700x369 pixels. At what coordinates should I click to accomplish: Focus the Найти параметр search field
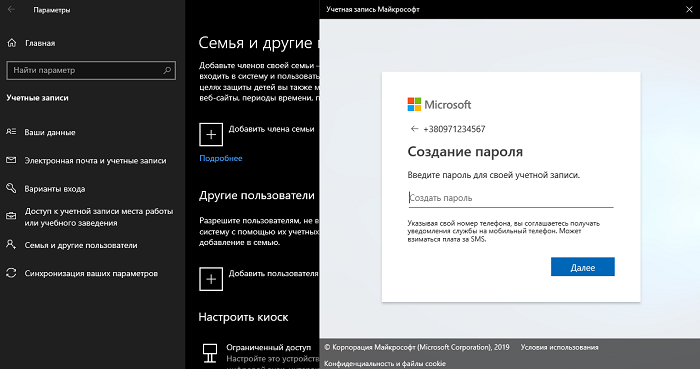[91, 70]
